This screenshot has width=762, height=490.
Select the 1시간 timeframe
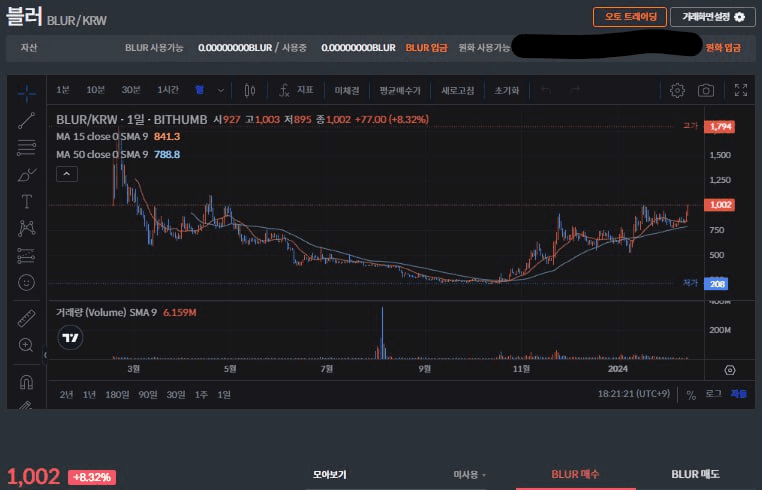click(168, 90)
